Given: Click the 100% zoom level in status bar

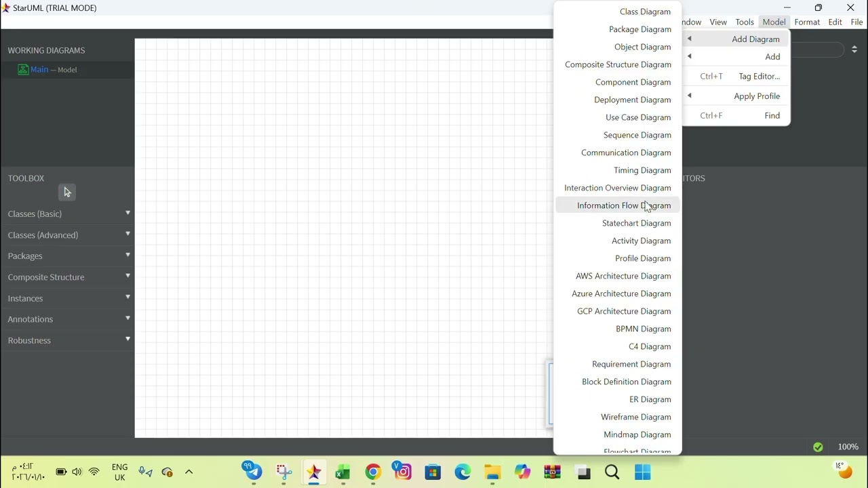Looking at the screenshot, I should (x=848, y=447).
